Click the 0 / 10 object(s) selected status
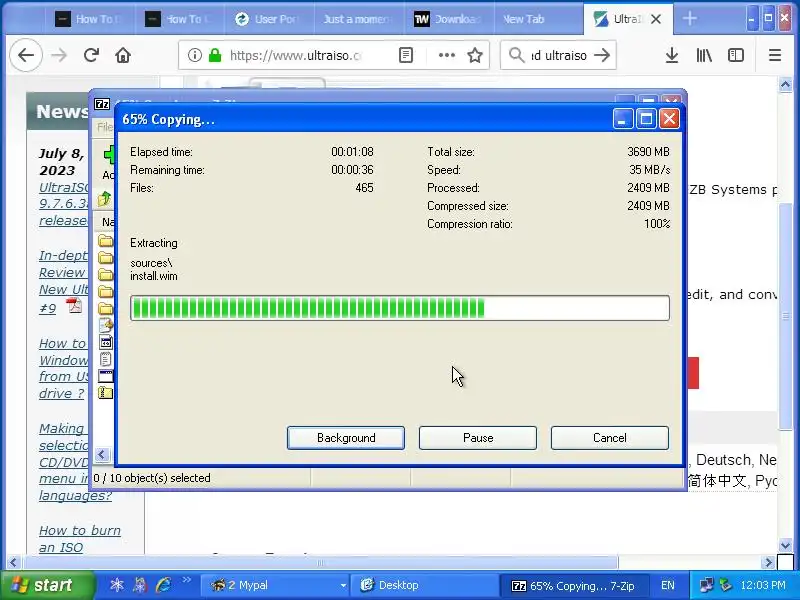The image size is (800, 600). pos(152,478)
